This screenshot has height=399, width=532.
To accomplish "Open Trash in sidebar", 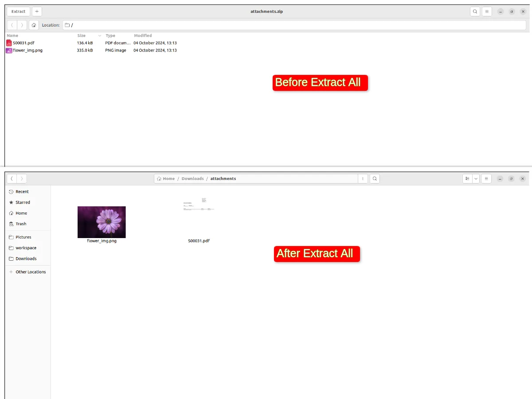I will click(28, 224).
